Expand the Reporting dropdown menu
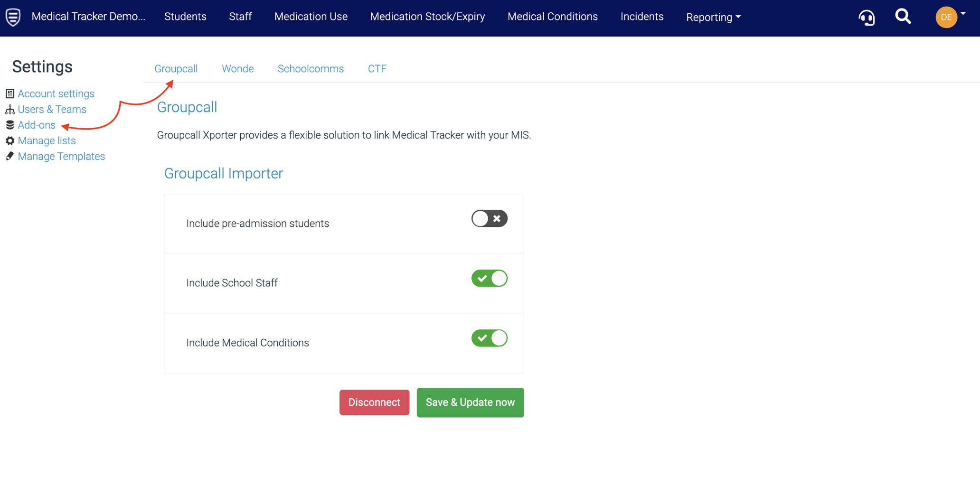Viewport: 980px width, 495px height. (713, 17)
